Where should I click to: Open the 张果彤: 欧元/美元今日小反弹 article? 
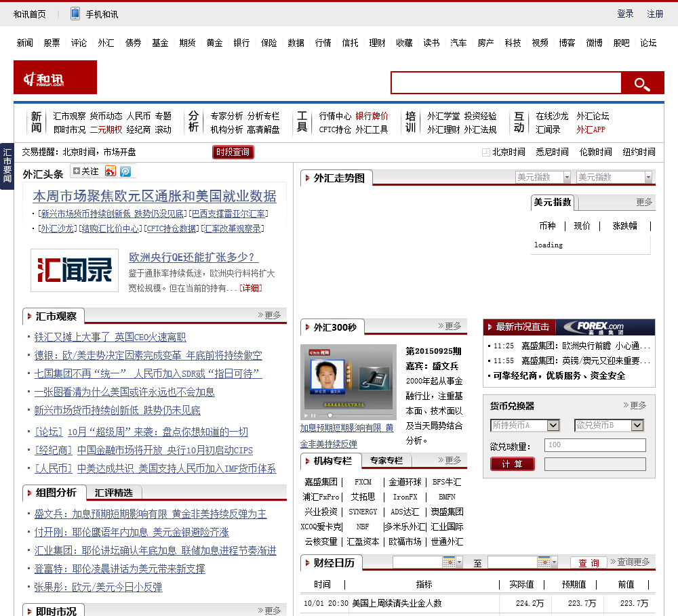pyautogui.click(x=98, y=587)
